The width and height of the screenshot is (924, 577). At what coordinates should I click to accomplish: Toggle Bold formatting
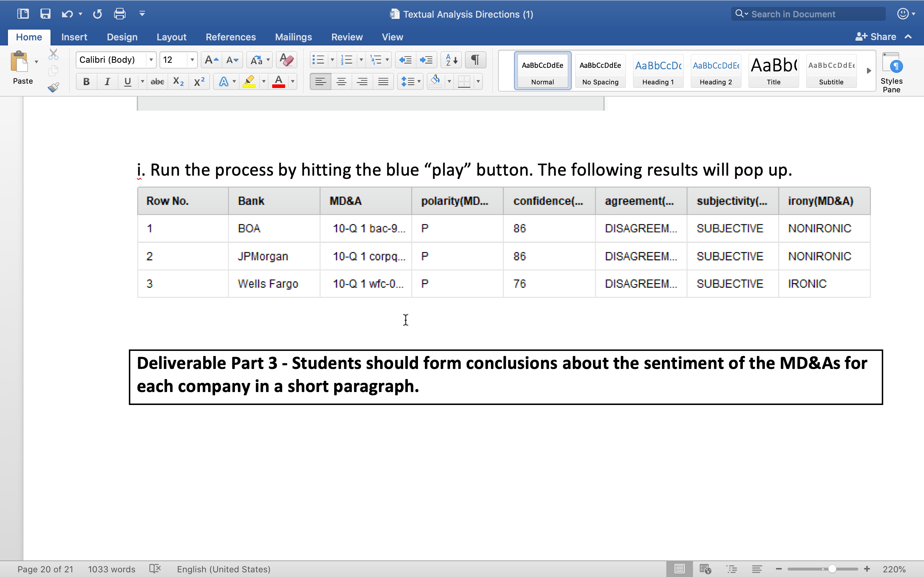click(86, 81)
